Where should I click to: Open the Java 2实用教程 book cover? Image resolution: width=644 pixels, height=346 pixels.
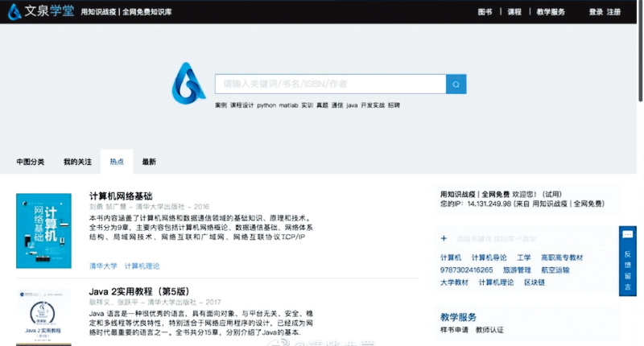pyautogui.click(x=43, y=316)
